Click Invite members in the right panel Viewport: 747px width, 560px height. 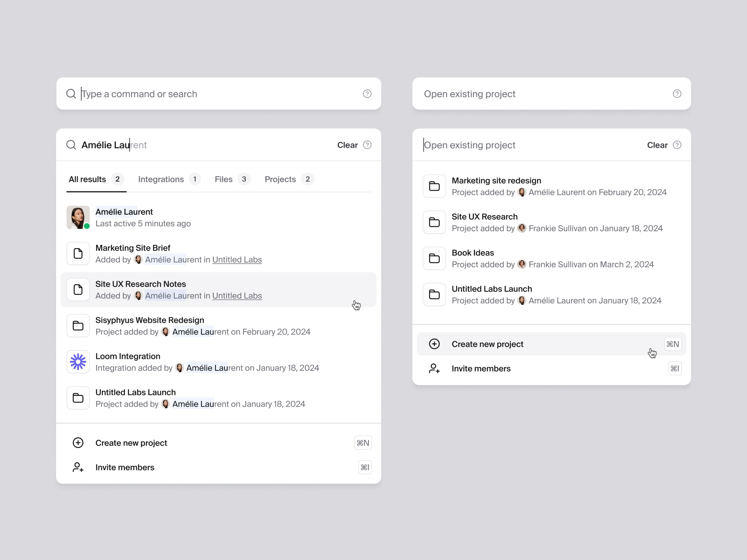point(481,368)
